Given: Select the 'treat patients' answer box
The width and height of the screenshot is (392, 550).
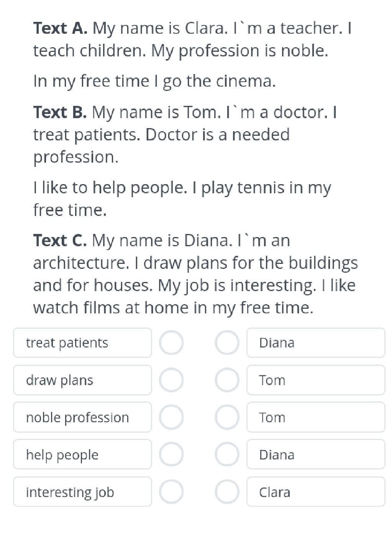Looking at the screenshot, I should [82, 343].
